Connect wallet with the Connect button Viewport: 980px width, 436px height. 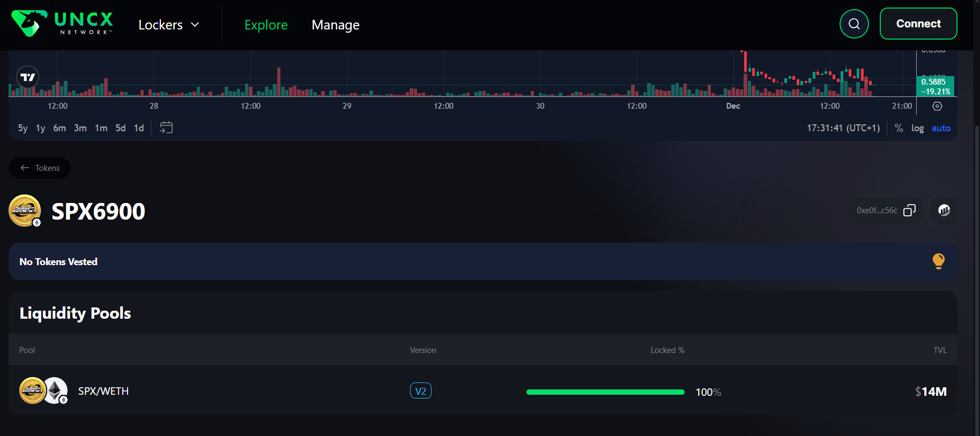918,24
